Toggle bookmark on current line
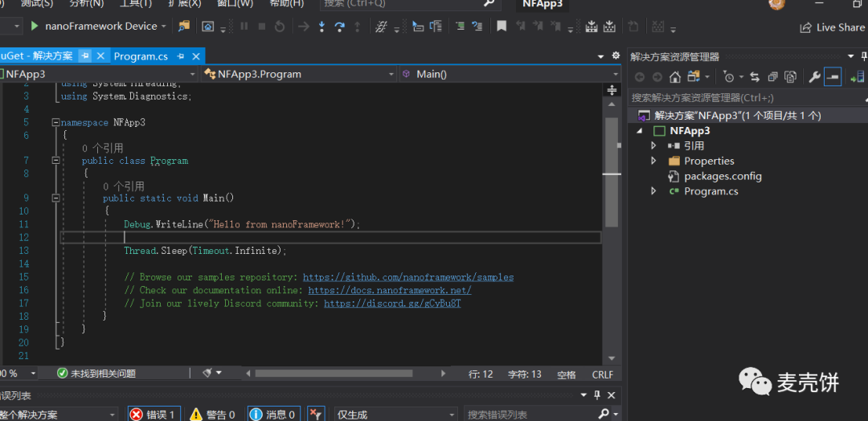The image size is (868, 421). pyautogui.click(x=502, y=27)
